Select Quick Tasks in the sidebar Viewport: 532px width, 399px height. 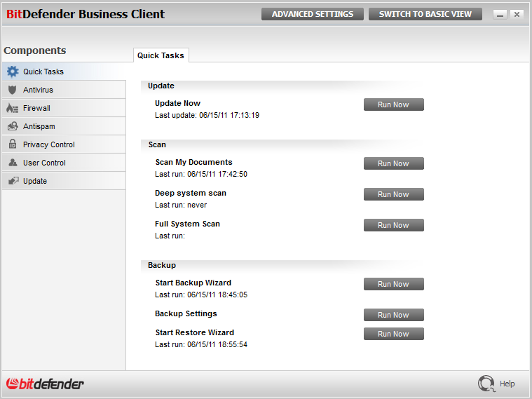[x=64, y=72]
